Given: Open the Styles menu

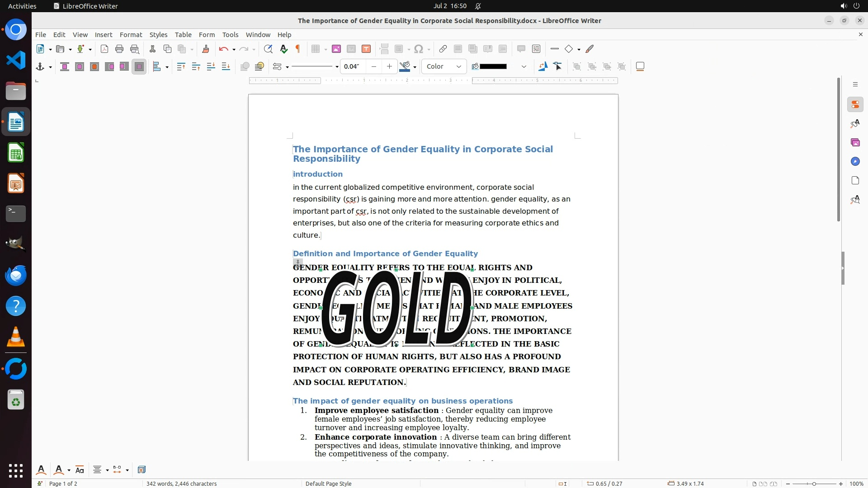Looking at the screenshot, I should (158, 35).
